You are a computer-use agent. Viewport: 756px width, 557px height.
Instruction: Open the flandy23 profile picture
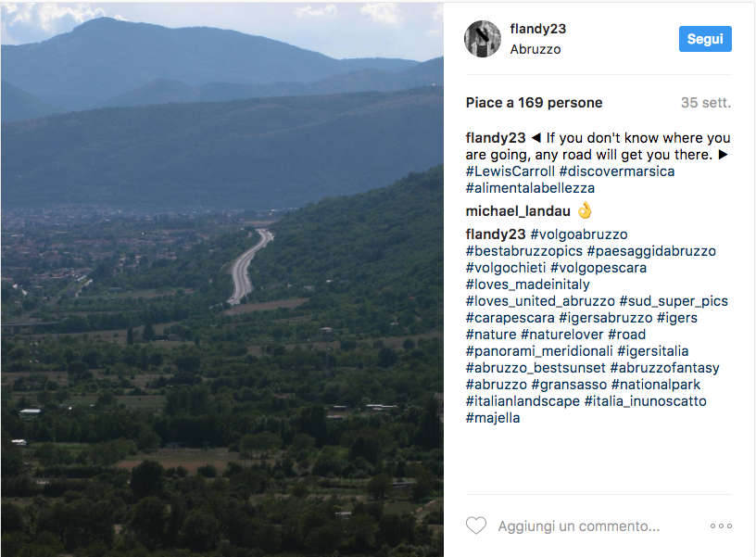click(483, 39)
